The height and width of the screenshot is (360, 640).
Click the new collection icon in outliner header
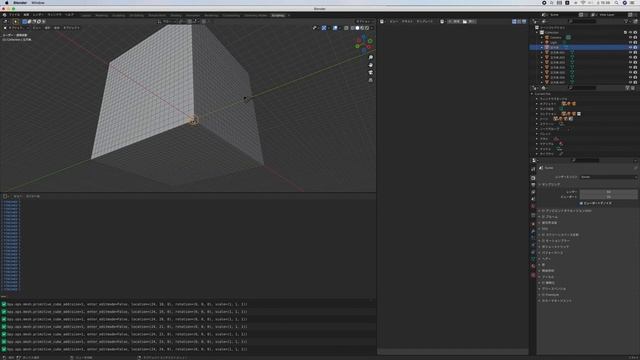635,21
